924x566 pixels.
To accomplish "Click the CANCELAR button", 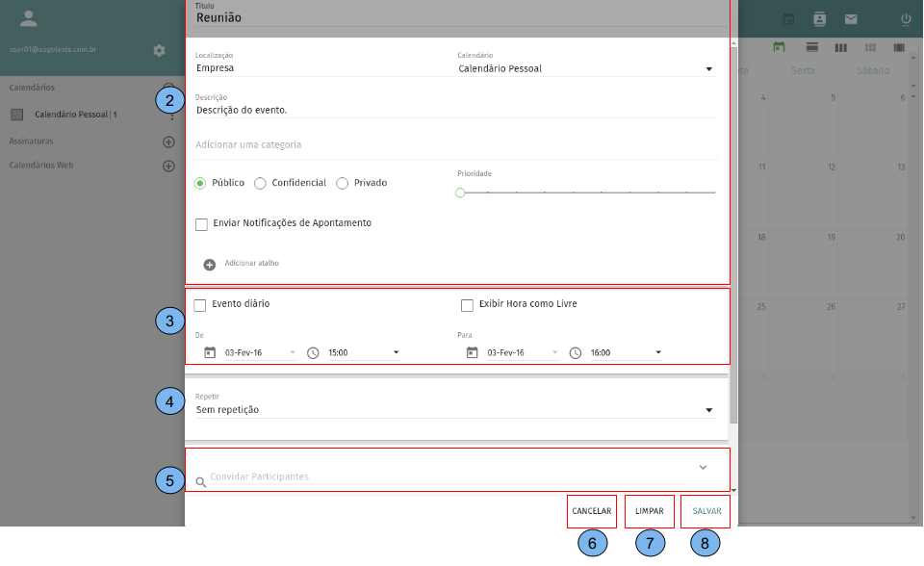I will click(591, 511).
